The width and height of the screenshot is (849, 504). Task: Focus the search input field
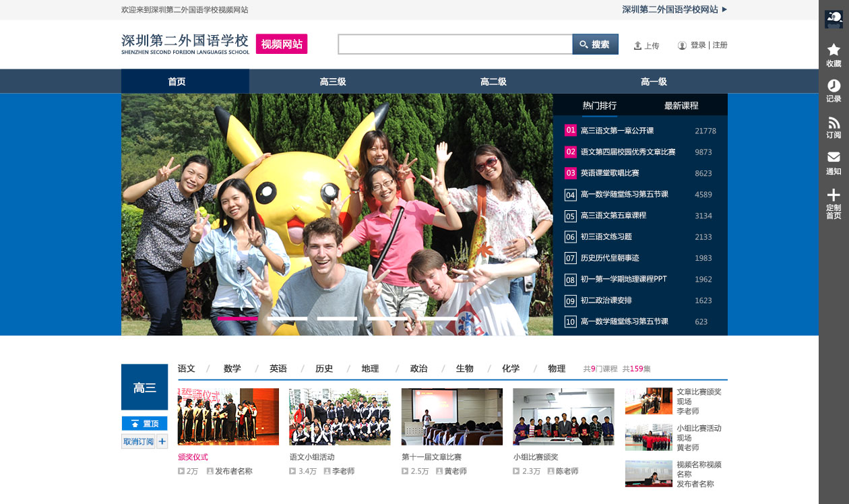coord(455,44)
